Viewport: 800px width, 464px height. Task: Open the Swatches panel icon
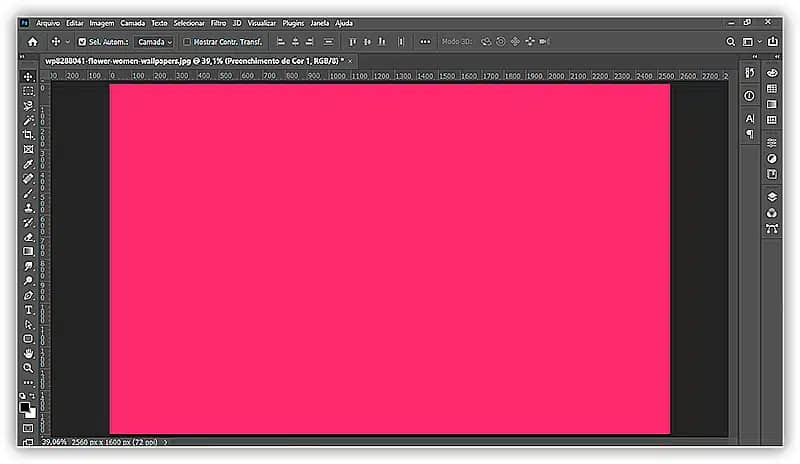772,89
